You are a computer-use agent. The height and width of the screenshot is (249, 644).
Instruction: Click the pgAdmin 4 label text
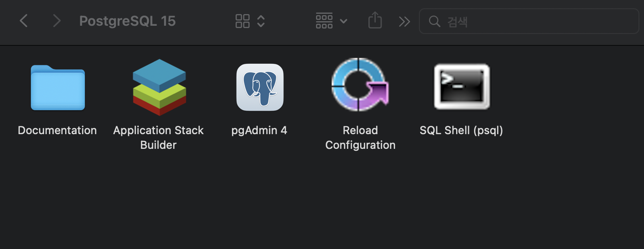[260, 130]
